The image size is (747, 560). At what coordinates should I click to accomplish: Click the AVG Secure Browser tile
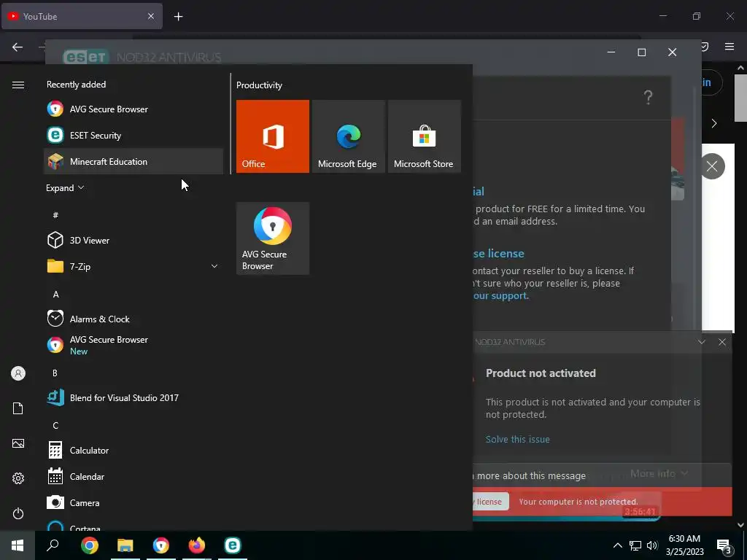[273, 238]
